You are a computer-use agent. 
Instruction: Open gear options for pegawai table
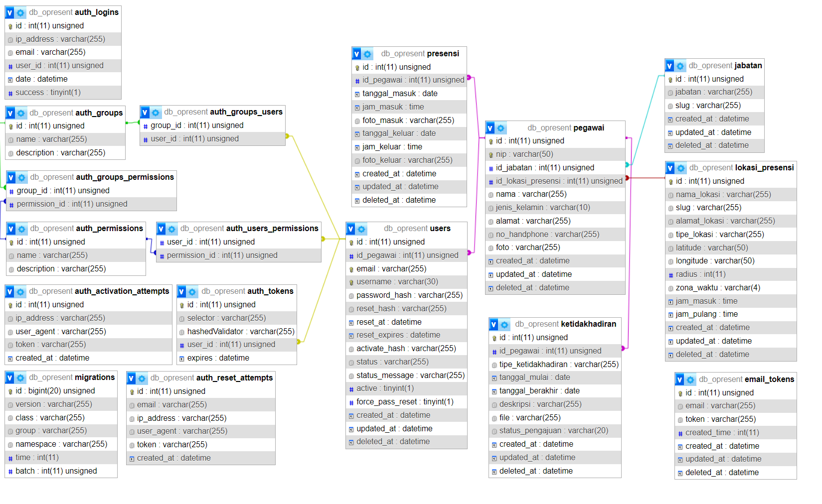pyautogui.click(x=501, y=128)
